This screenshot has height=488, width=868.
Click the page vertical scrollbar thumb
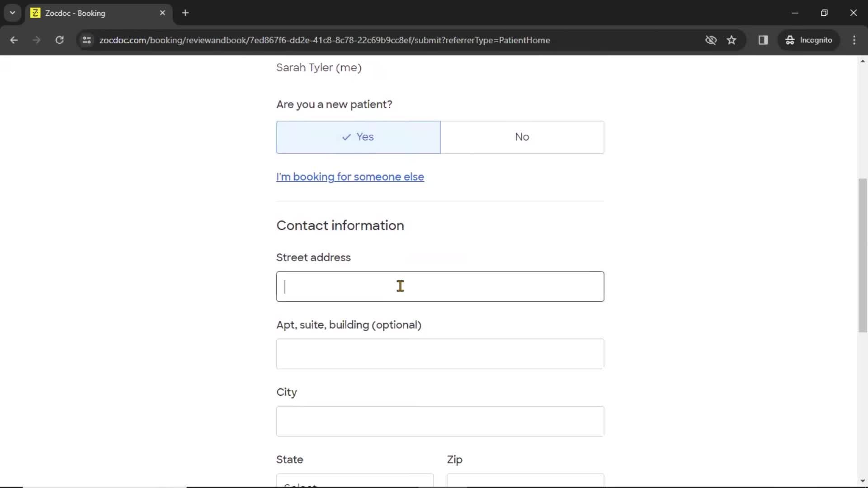pyautogui.click(x=863, y=255)
